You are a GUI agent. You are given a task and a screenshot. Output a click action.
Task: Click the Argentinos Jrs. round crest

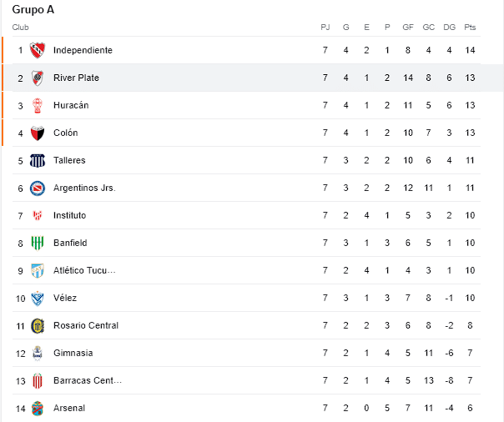[38, 188]
